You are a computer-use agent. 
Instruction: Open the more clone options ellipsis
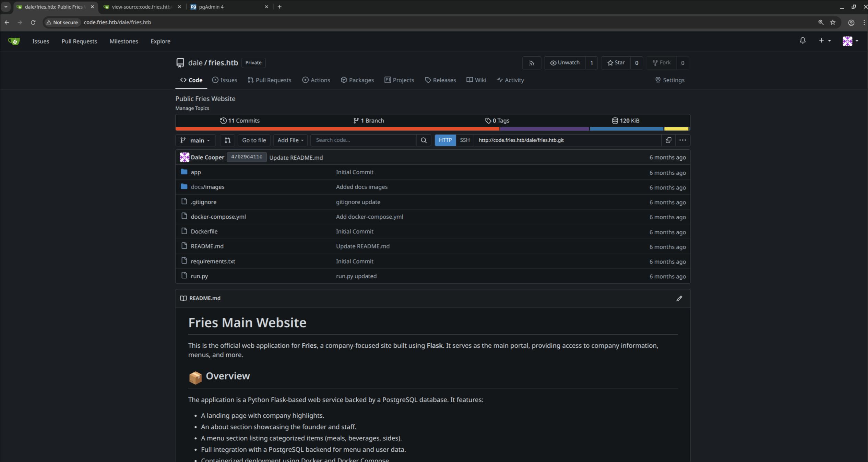click(682, 140)
